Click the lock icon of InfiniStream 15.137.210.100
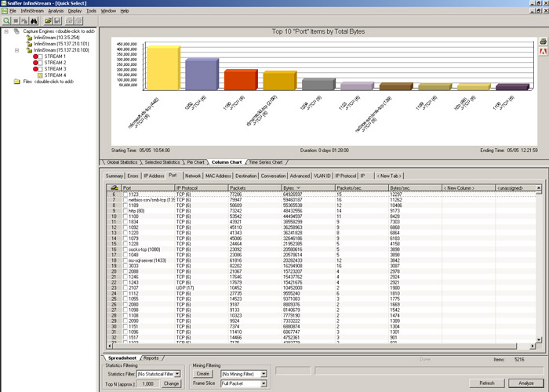The height and width of the screenshot is (392, 549). click(x=30, y=50)
